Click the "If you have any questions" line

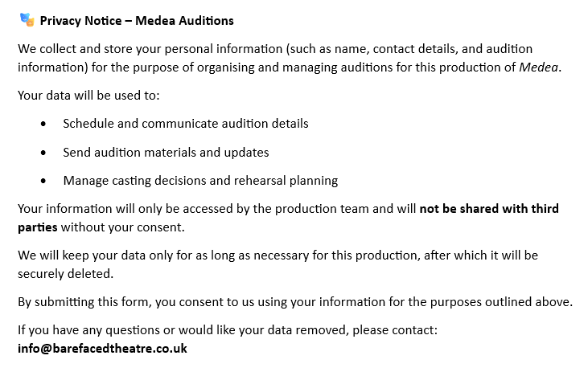(x=227, y=330)
